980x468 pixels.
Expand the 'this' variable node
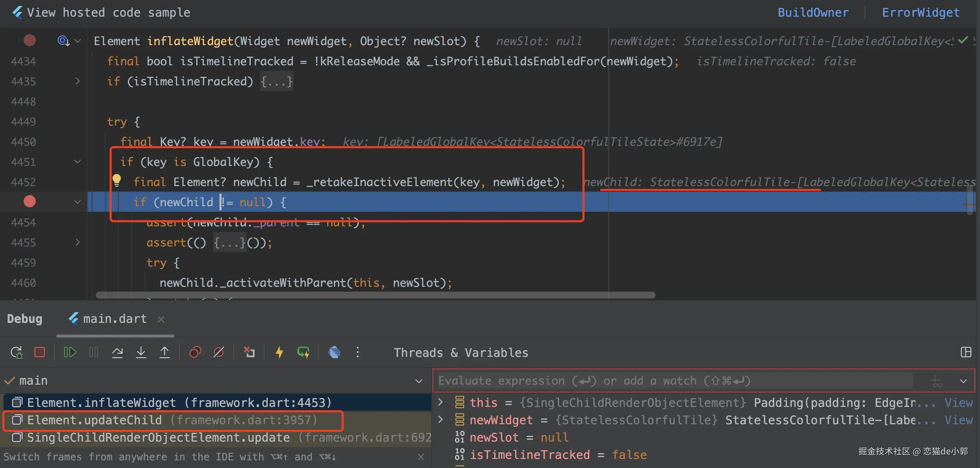pyautogui.click(x=441, y=402)
